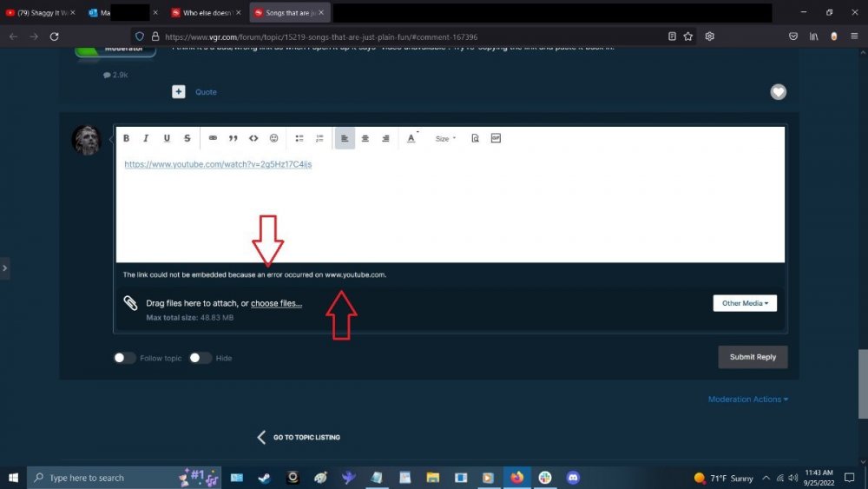Expand the Moderation Actions menu

point(748,400)
